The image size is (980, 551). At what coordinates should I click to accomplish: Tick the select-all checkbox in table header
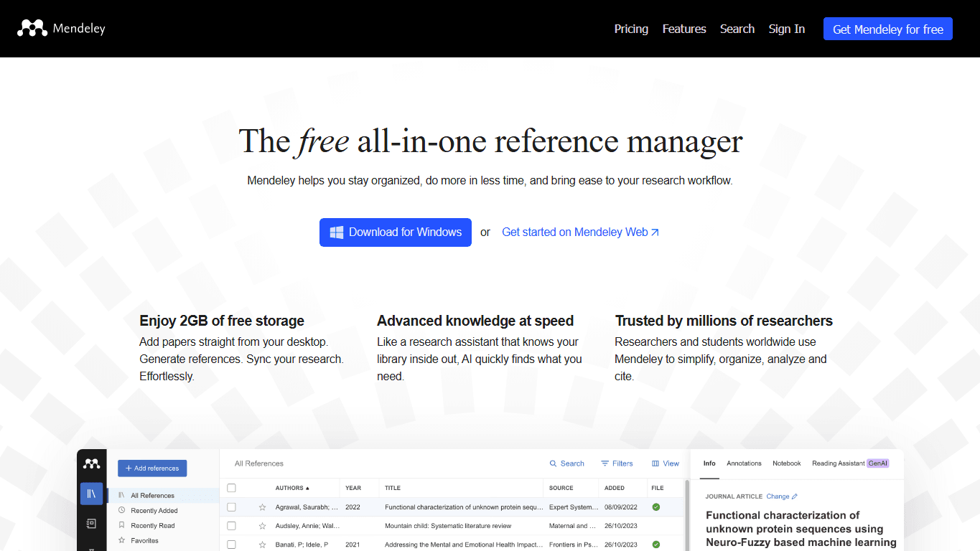231,488
